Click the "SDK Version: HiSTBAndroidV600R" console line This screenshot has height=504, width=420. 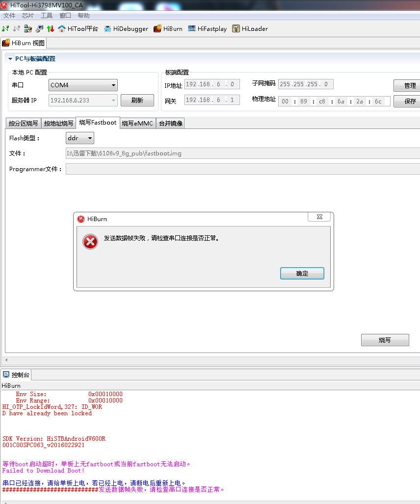[54, 439]
